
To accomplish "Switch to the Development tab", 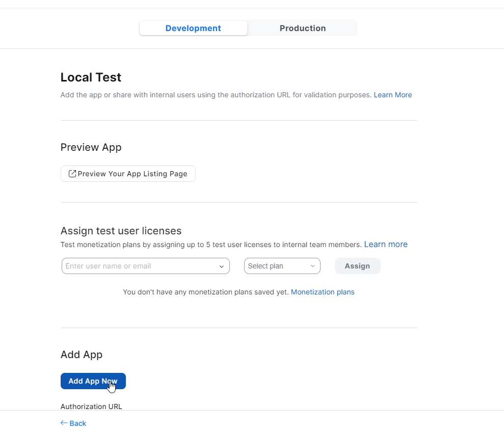I will click(193, 29).
